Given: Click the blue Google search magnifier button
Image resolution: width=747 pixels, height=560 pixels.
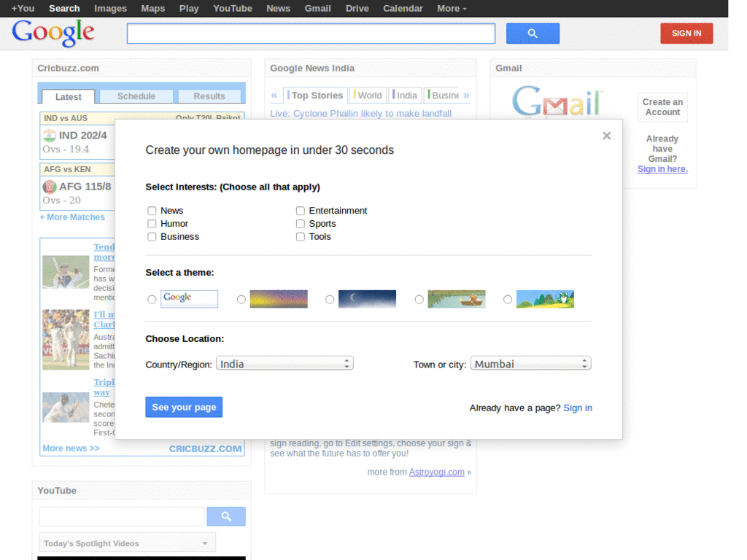Looking at the screenshot, I should [x=532, y=34].
